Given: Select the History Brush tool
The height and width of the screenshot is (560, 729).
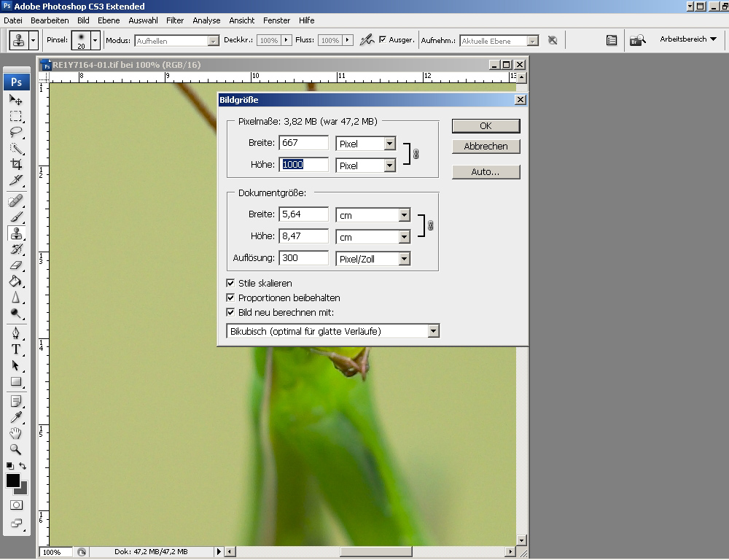Looking at the screenshot, I should [16, 249].
